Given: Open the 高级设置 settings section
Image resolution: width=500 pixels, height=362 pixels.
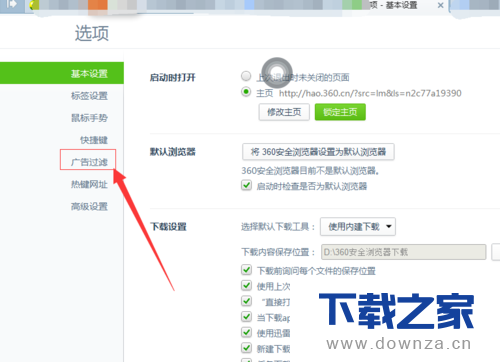Looking at the screenshot, I should tap(89, 206).
